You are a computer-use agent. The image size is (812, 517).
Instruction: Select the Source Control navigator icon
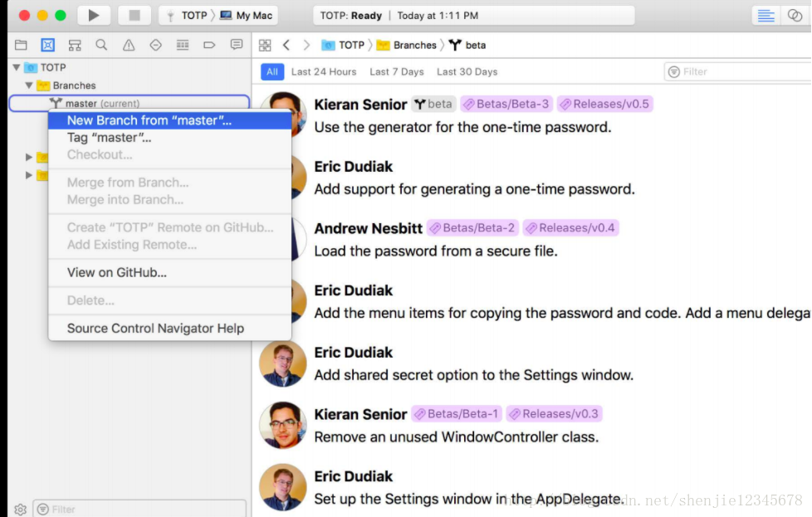click(x=47, y=45)
